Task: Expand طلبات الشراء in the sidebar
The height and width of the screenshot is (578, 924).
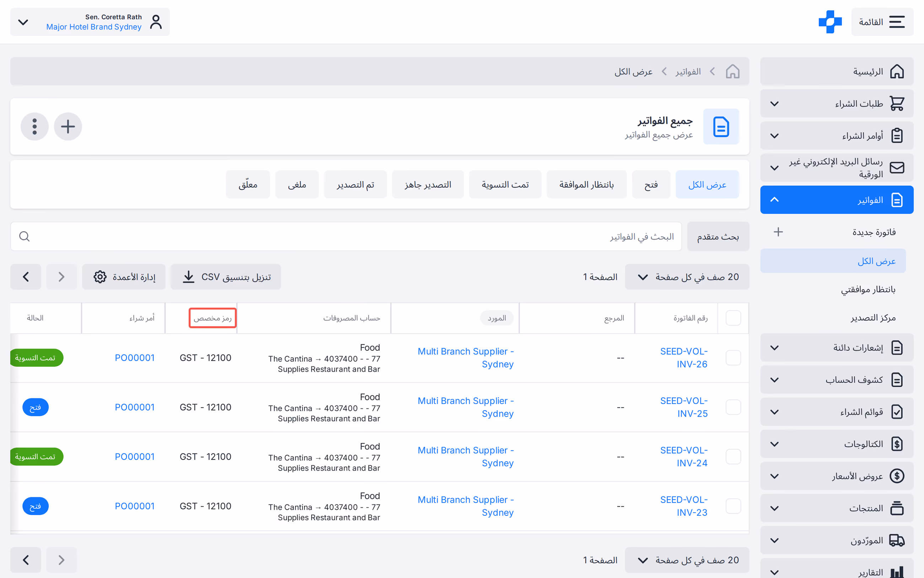Action: coord(837,104)
